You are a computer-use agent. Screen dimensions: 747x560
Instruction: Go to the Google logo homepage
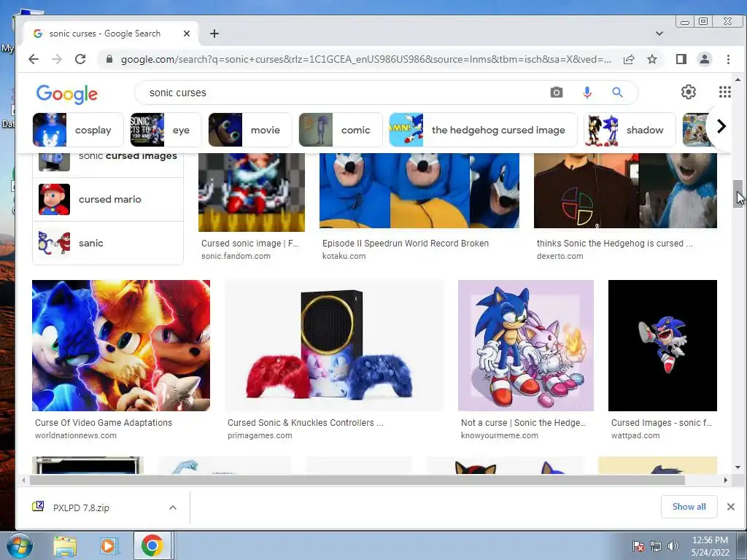[66, 94]
